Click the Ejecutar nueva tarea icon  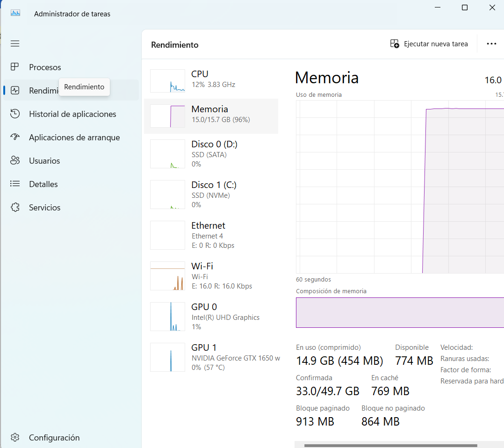395,44
